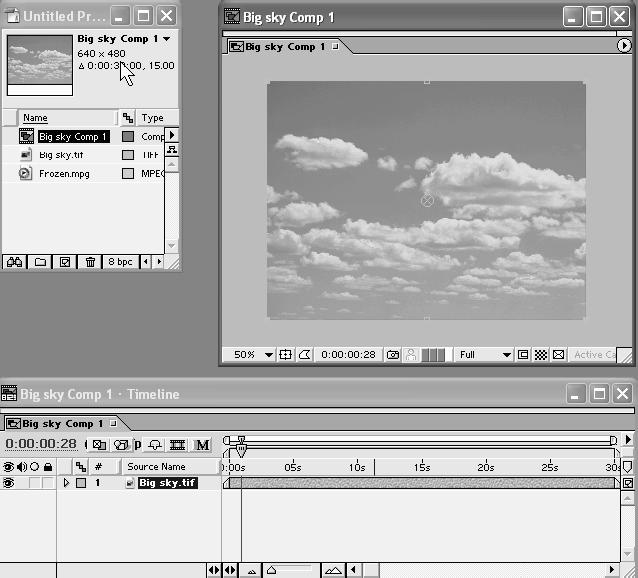
Task: Toggle lock switch for Big sky.tif layer
Action: coord(47,483)
